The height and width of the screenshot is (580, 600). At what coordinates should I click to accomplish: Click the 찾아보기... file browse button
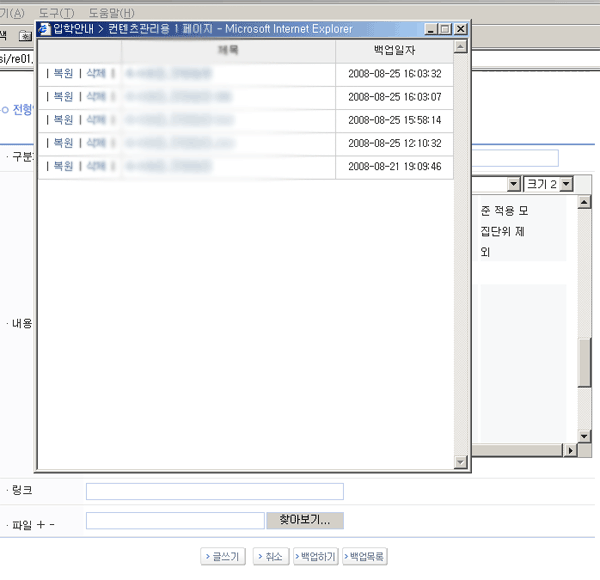pos(305,521)
